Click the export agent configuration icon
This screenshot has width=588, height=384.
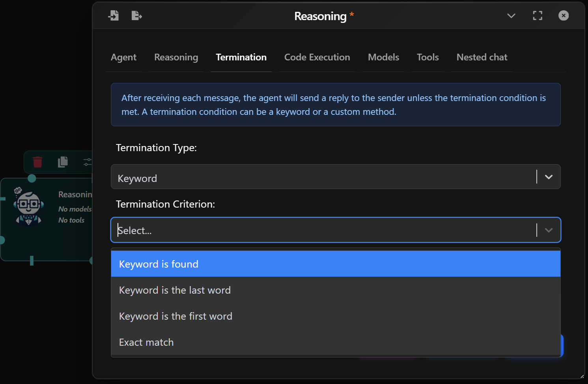tap(136, 15)
